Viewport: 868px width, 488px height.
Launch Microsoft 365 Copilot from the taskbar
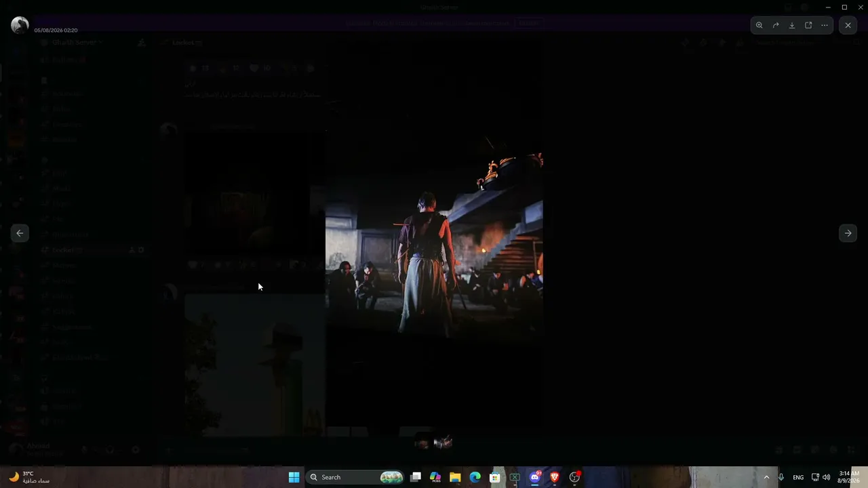435,477
